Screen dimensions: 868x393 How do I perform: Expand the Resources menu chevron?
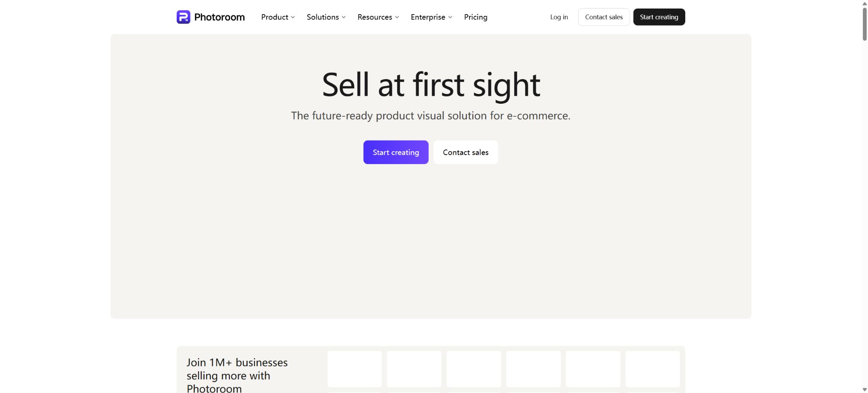tap(397, 17)
